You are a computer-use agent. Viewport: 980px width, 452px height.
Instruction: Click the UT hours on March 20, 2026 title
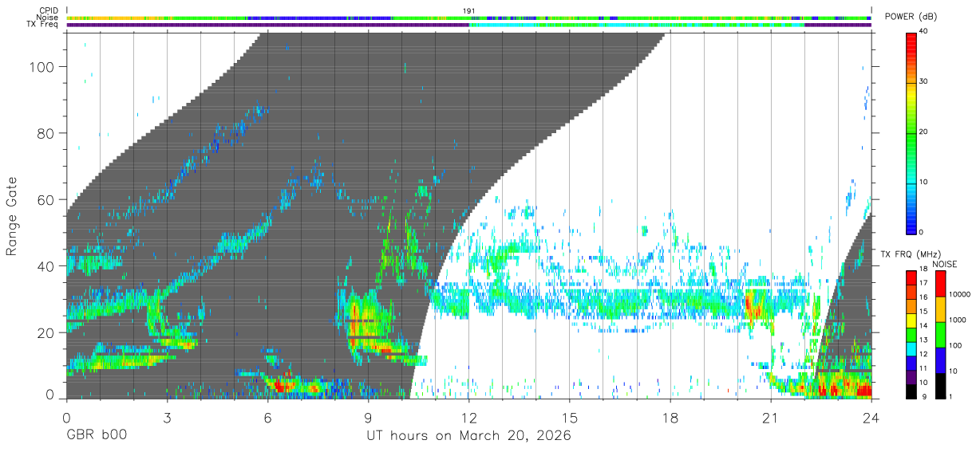click(468, 436)
